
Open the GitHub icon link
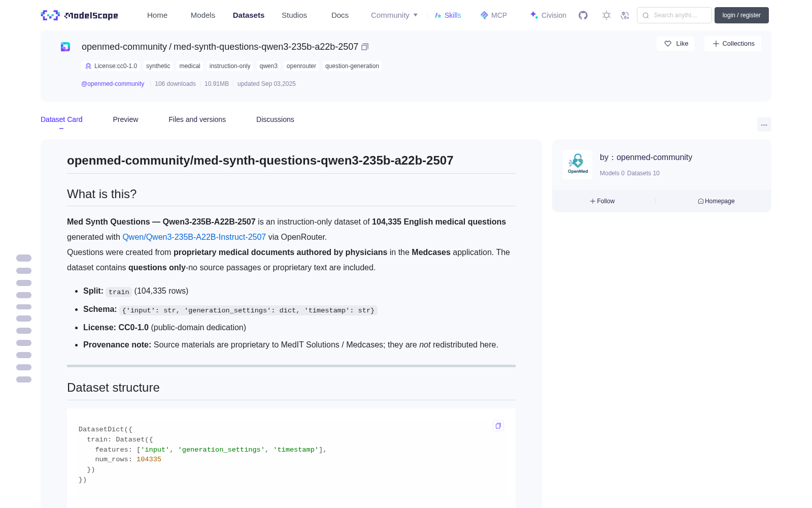pos(583,15)
